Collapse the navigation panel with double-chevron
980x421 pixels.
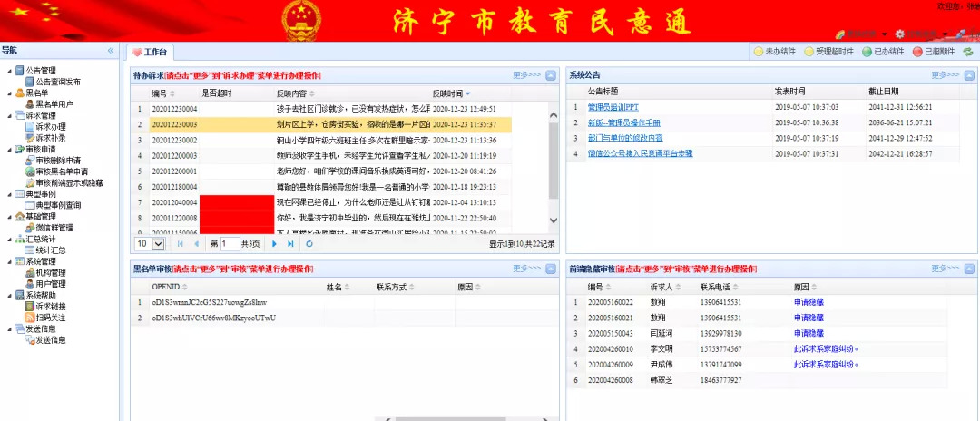111,51
